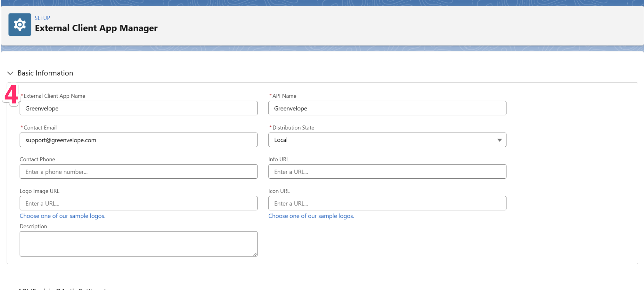This screenshot has height=290, width=644.
Task: Click the Icon URL input field
Action: [387, 203]
